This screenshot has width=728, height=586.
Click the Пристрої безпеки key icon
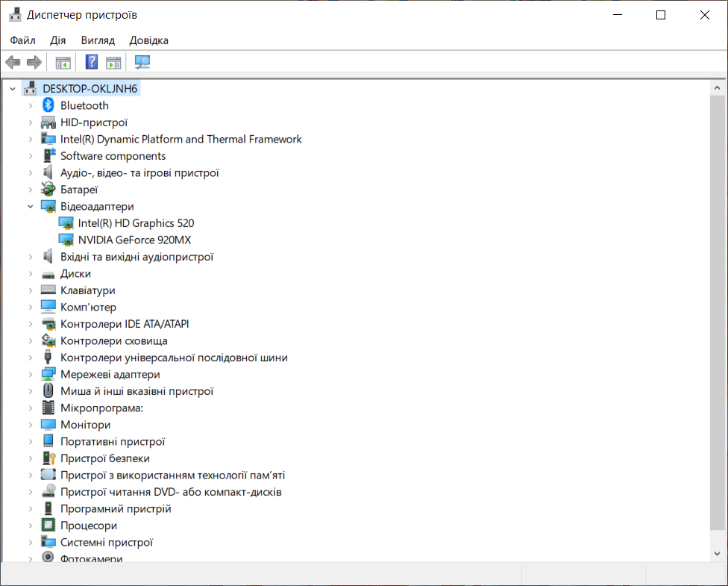click(x=48, y=458)
